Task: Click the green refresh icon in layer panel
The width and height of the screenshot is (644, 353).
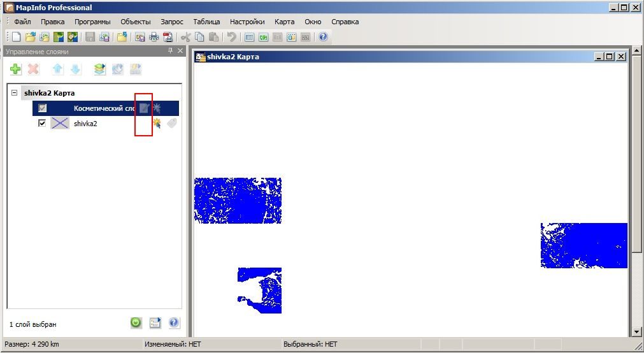Action: (136, 322)
